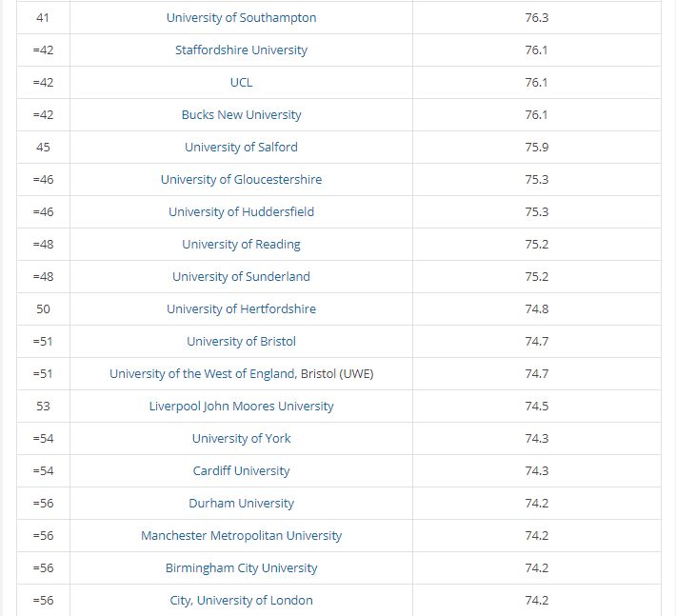Visit the Bucks New University page

click(241, 114)
